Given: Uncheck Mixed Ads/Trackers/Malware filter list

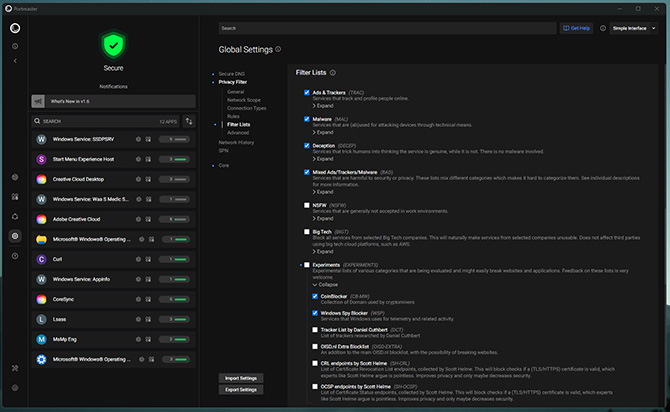Looking at the screenshot, I should [x=307, y=172].
